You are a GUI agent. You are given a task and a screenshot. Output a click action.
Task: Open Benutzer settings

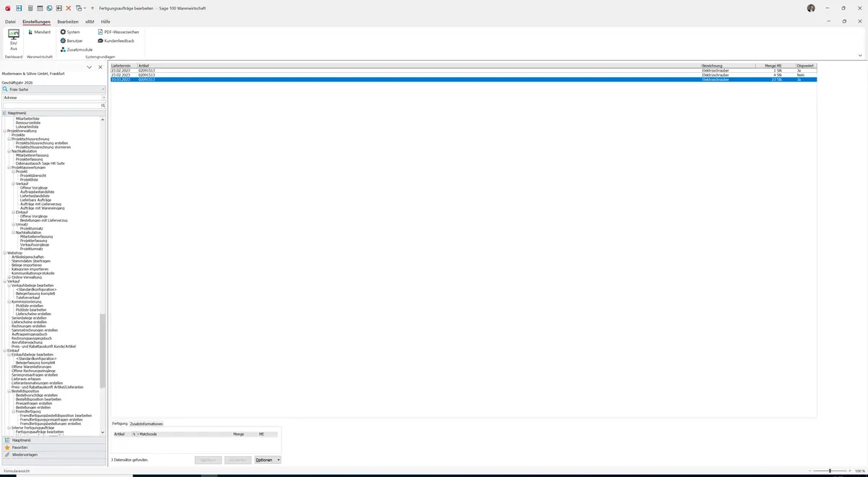pyautogui.click(x=72, y=41)
